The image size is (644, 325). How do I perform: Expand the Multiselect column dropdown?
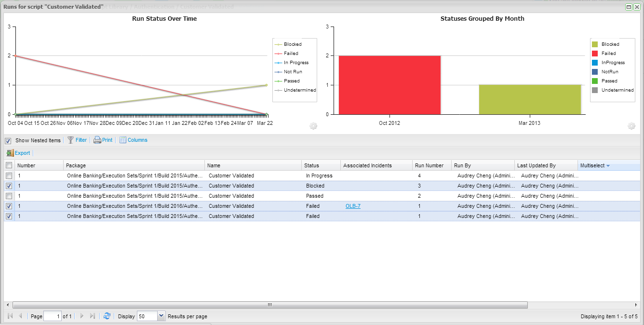pos(608,166)
